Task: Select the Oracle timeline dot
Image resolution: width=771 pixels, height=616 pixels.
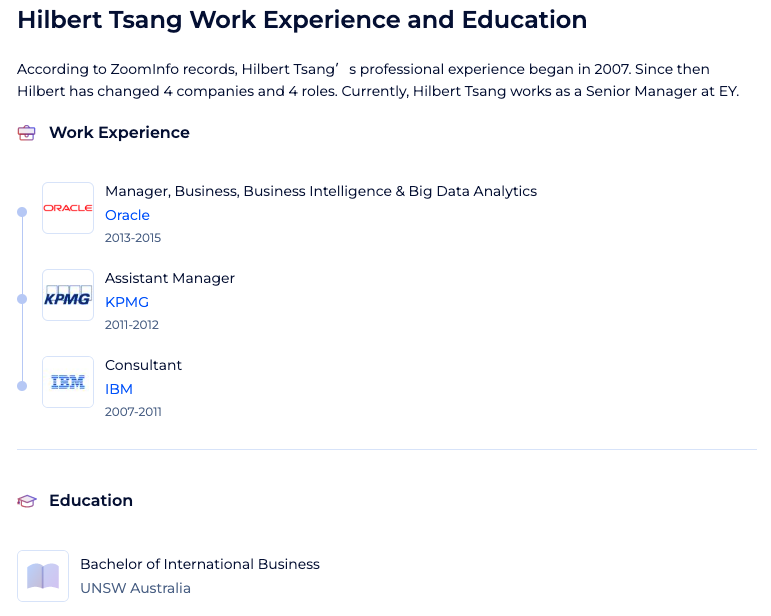Action: pos(22,212)
